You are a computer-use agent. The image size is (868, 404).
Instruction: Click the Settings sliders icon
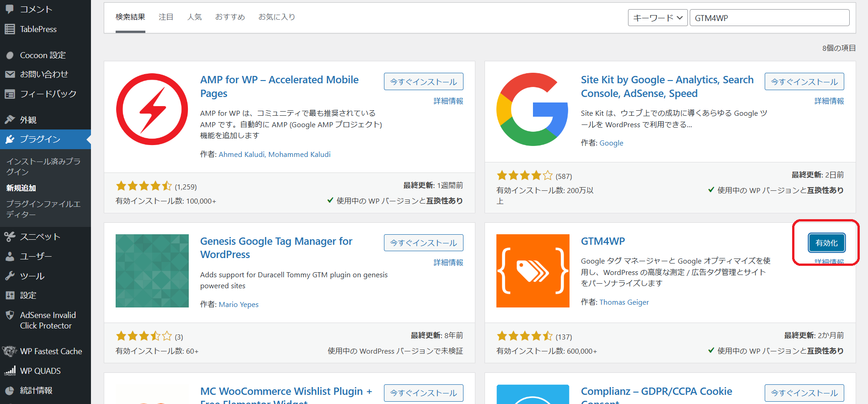pyautogui.click(x=10, y=296)
